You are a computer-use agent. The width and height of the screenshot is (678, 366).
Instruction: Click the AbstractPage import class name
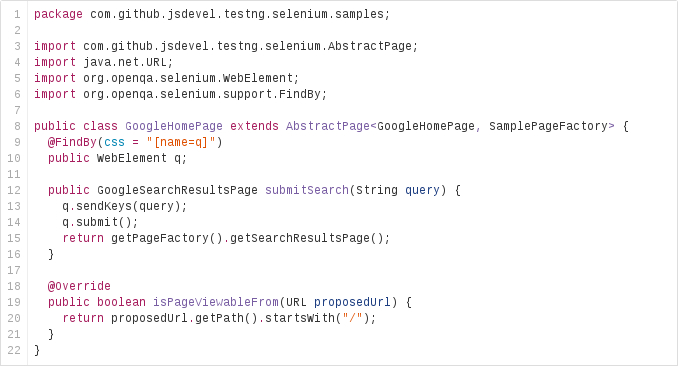(370, 46)
